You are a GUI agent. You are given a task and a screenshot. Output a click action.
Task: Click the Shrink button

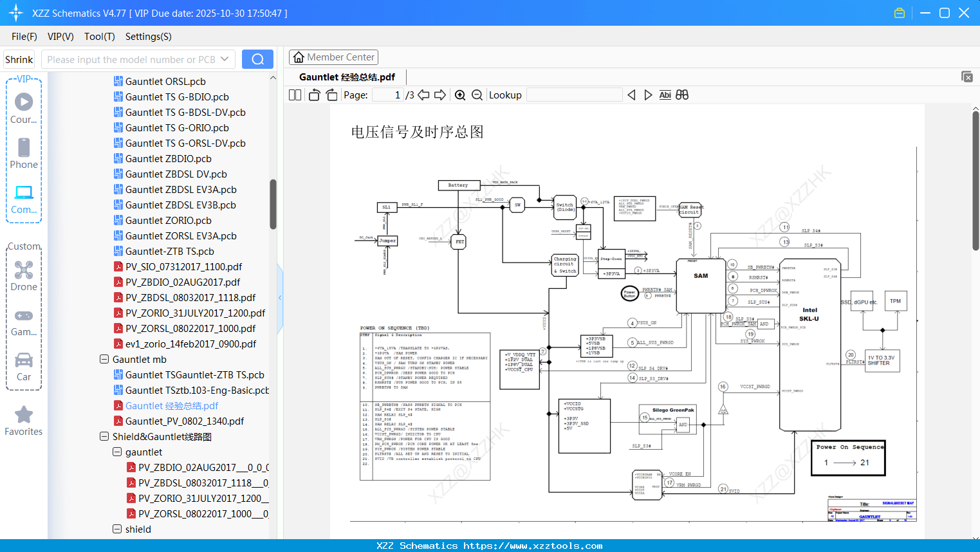tap(19, 59)
